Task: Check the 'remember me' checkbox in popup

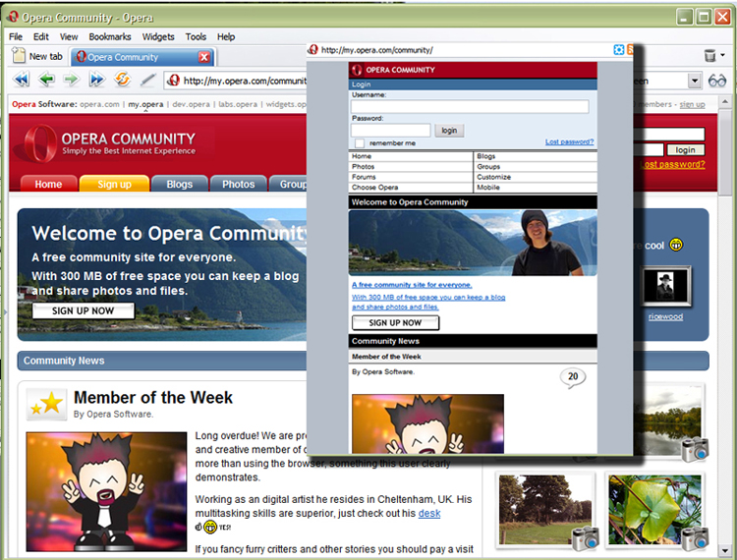Action: coord(360,143)
